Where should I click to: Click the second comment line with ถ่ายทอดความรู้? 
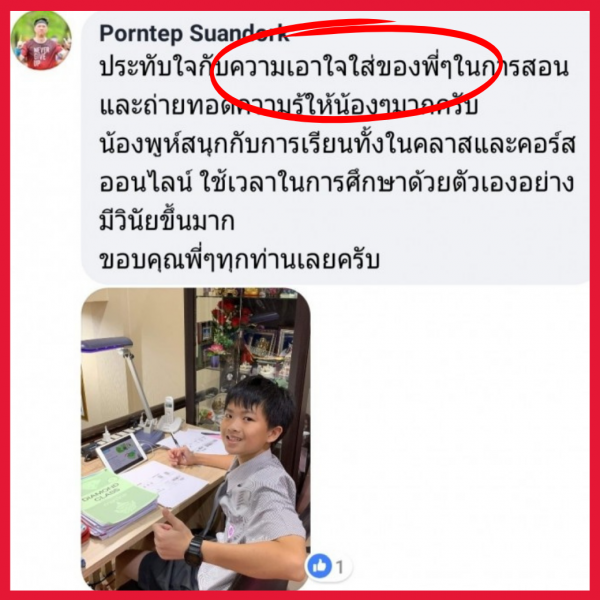289,106
